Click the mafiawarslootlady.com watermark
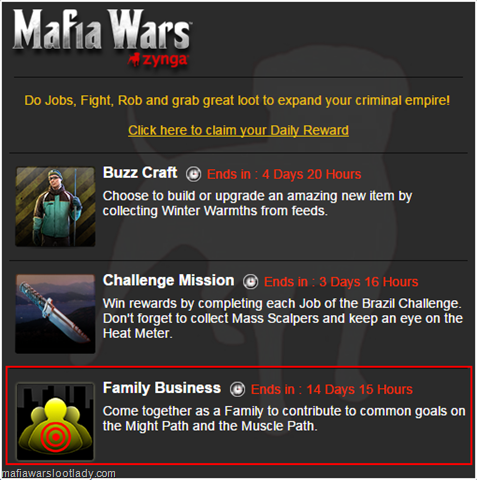Viewport: 477px width, 480px height. tap(58, 473)
